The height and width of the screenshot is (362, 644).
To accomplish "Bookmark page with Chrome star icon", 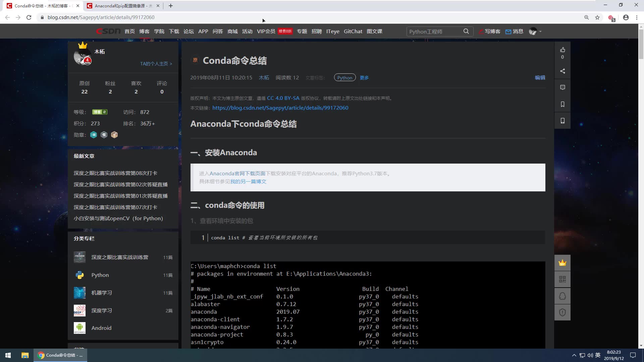I will pyautogui.click(x=597, y=17).
